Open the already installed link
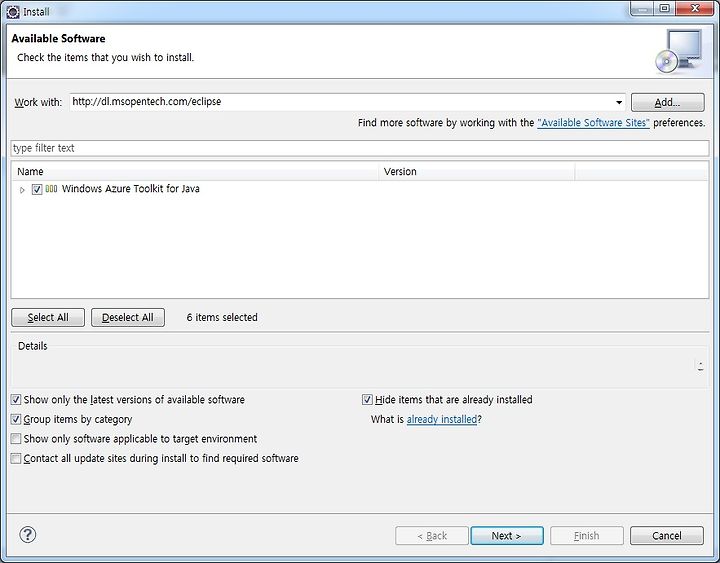Screen dimensions: 720x563 click(442, 419)
